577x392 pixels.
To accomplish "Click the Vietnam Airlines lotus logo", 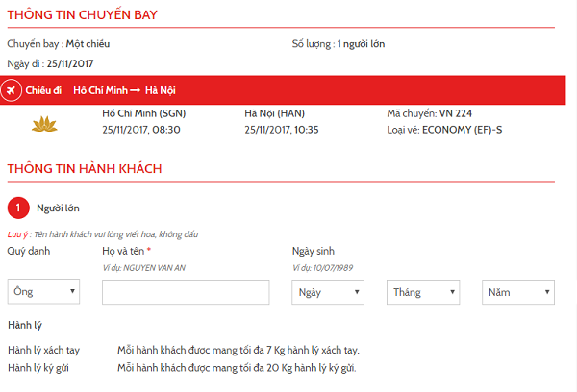I will (x=44, y=124).
